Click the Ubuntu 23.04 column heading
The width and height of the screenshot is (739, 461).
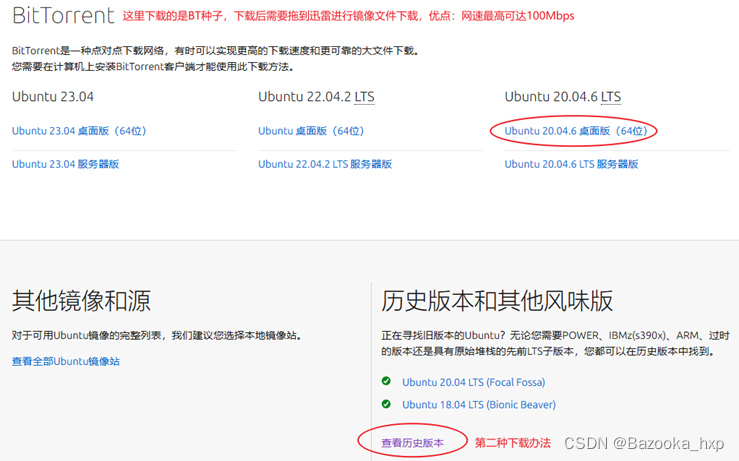coord(53,97)
